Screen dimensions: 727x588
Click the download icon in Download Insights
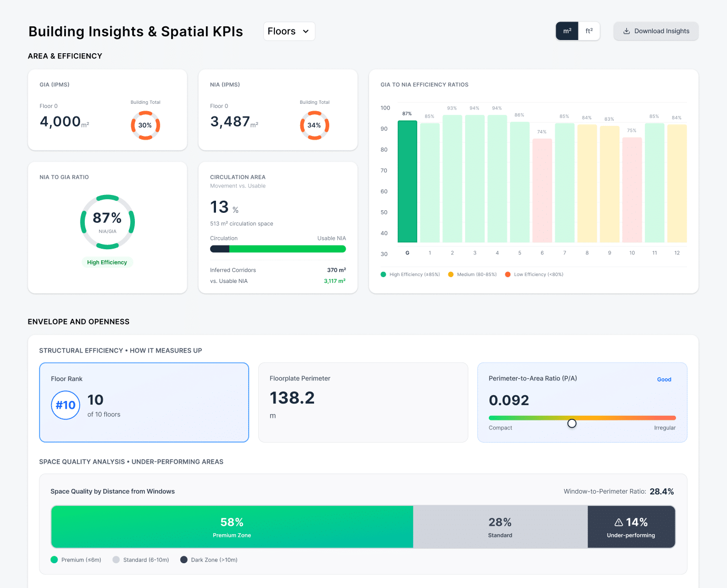point(626,31)
